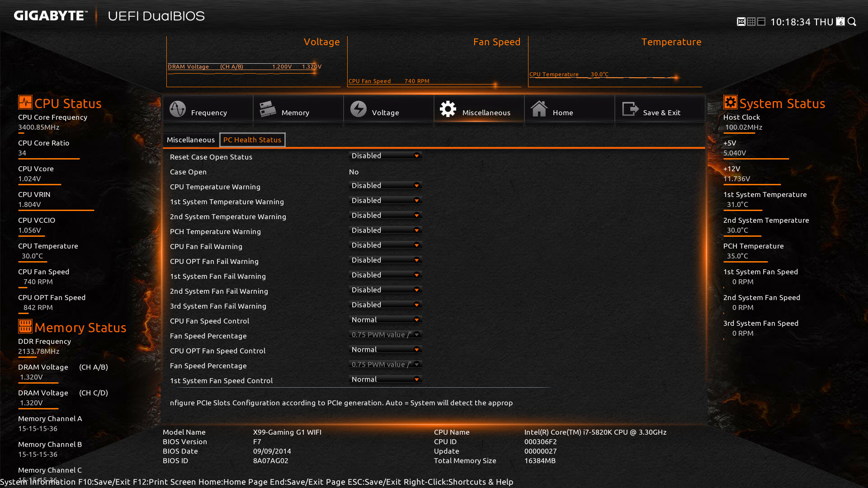The height and width of the screenshot is (488, 868).
Task: Click the window layout mode icon
Action: [x=761, y=22]
